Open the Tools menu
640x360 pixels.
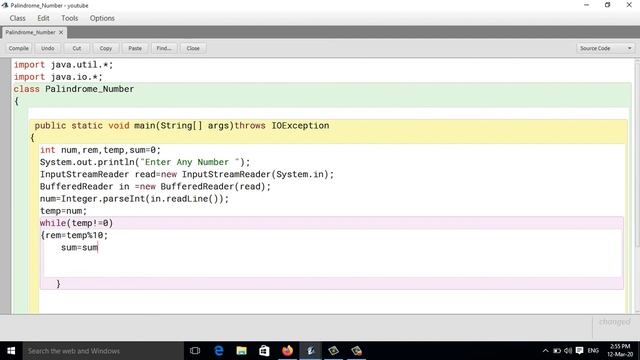pyautogui.click(x=69, y=18)
